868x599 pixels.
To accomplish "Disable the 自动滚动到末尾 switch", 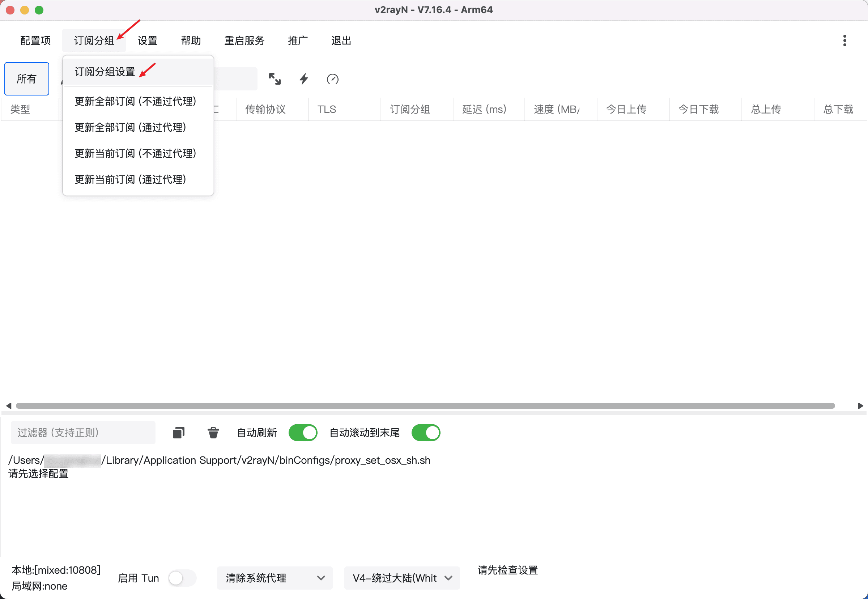I will [x=426, y=433].
